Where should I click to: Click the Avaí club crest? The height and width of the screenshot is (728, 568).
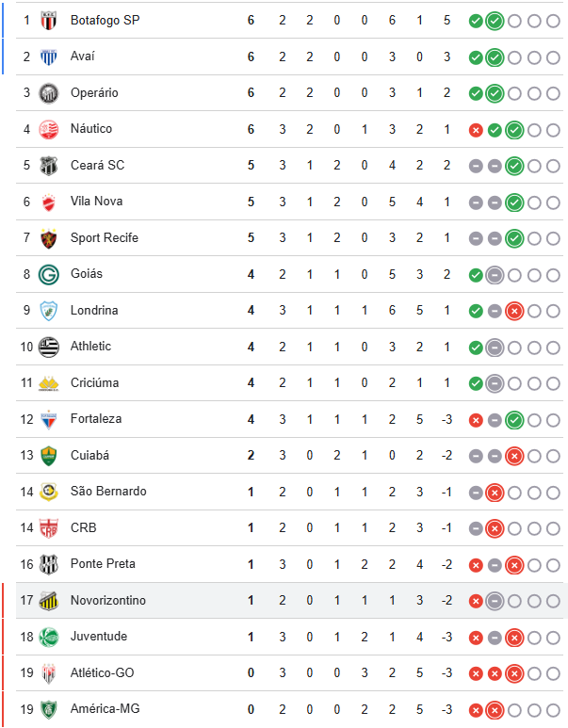tap(48, 57)
